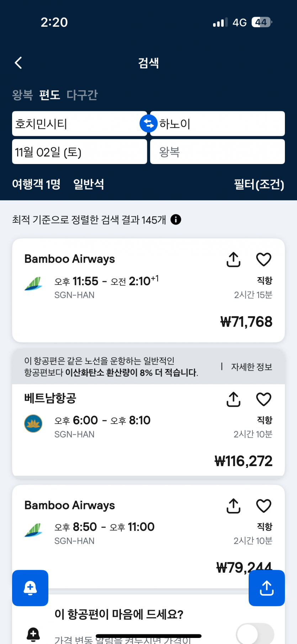Open search results info icon
The width and height of the screenshot is (297, 644).
click(176, 220)
